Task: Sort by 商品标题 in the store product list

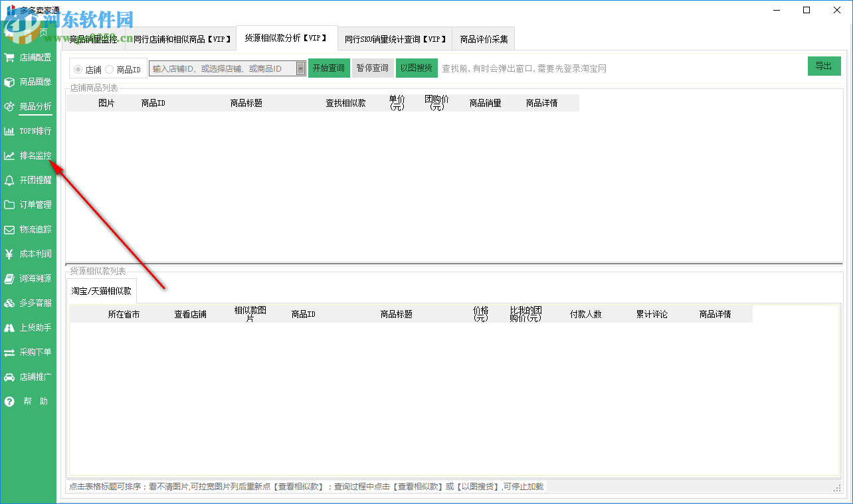Action: pyautogui.click(x=246, y=103)
